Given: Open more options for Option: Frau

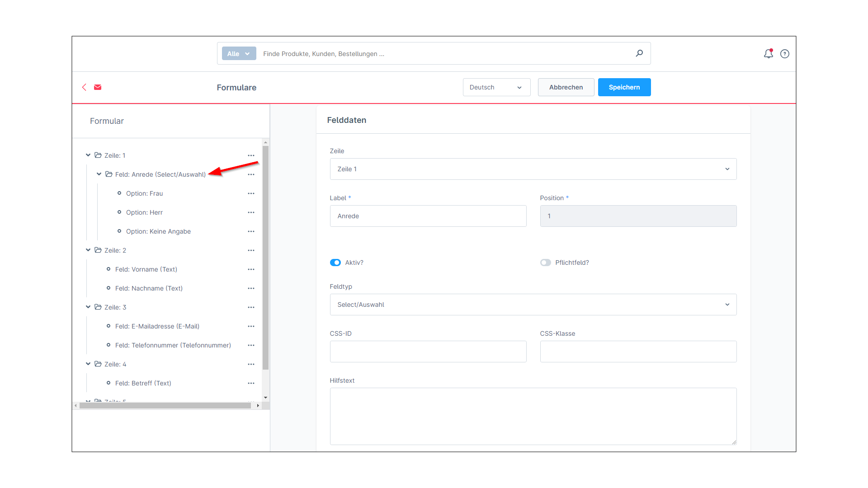Looking at the screenshot, I should click(251, 193).
